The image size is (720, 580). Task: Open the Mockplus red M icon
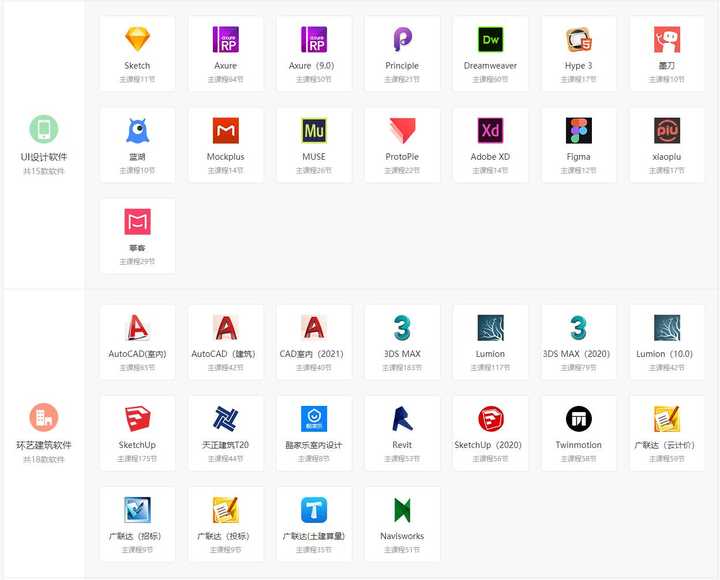225,130
